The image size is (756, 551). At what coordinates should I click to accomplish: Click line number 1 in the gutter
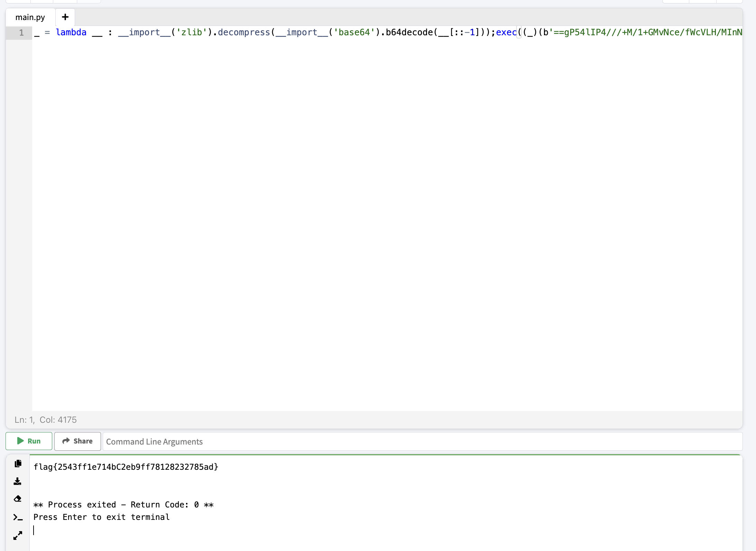pos(21,33)
